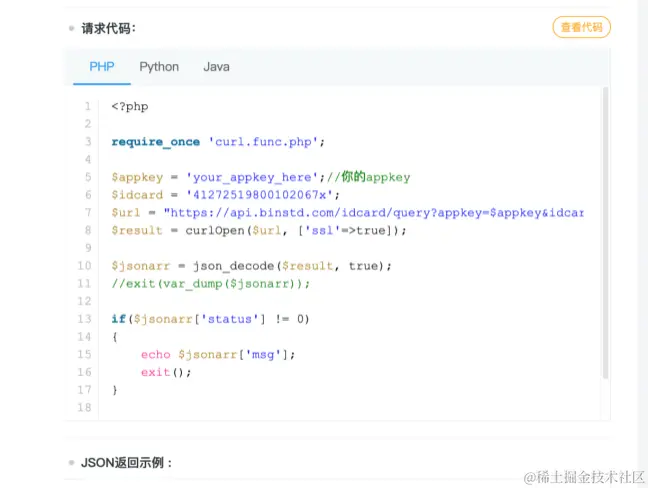The height and width of the screenshot is (490, 650).
Task: Click the code panel vertical scrollbar
Action: point(605,232)
